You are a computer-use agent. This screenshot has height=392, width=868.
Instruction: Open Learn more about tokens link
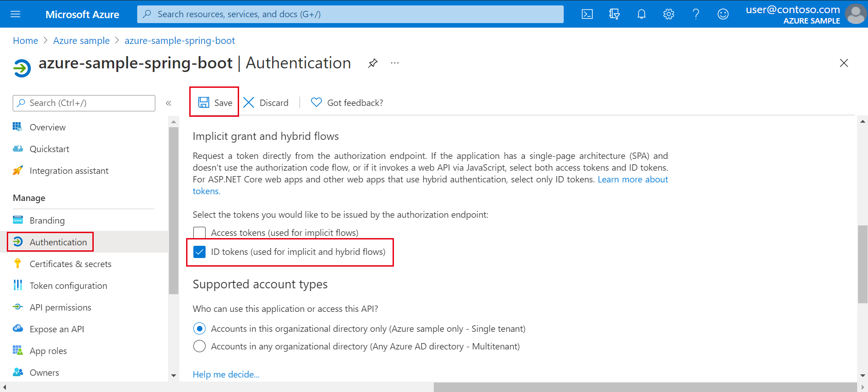click(633, 179)
